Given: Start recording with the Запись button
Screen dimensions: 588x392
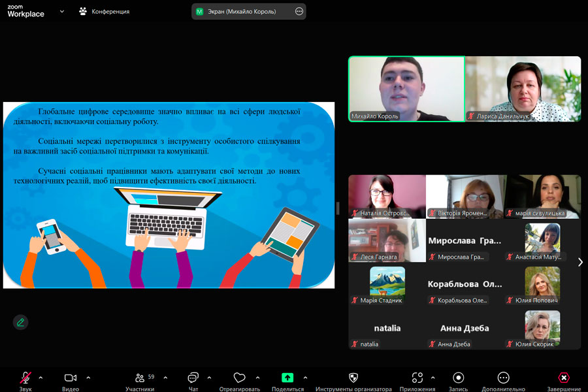Looking at the screenshot, I should pos(458,381).
